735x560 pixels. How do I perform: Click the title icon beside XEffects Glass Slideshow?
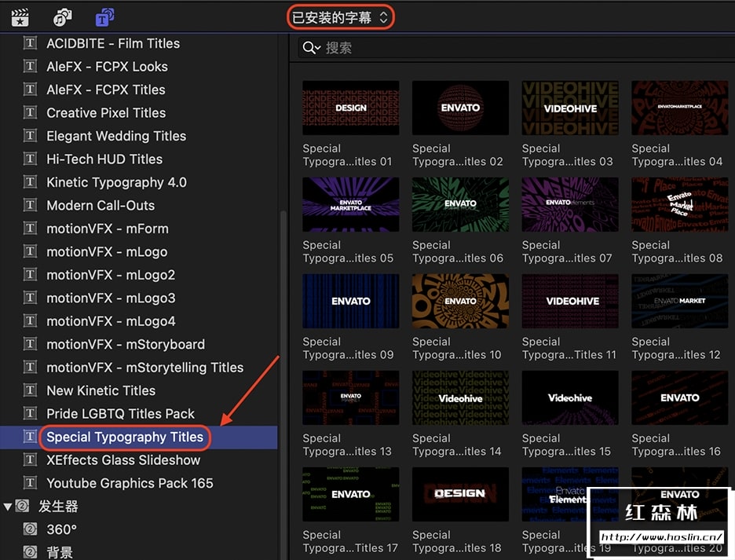tap(30, 459)
